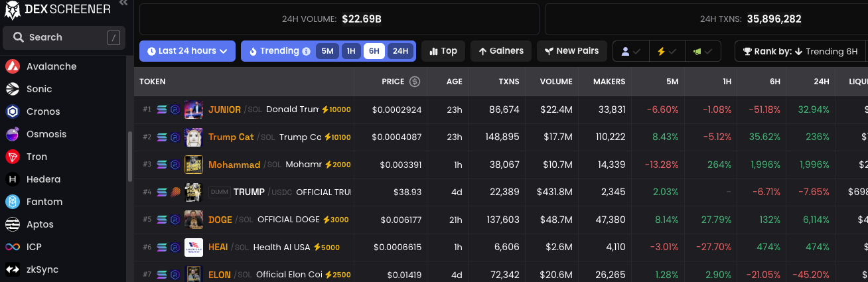Click the JUNIOR token thumbnail image
Image resolution: width=868 pixels, height=282 pixels.
pyautogui.click(x=194, y=109)
